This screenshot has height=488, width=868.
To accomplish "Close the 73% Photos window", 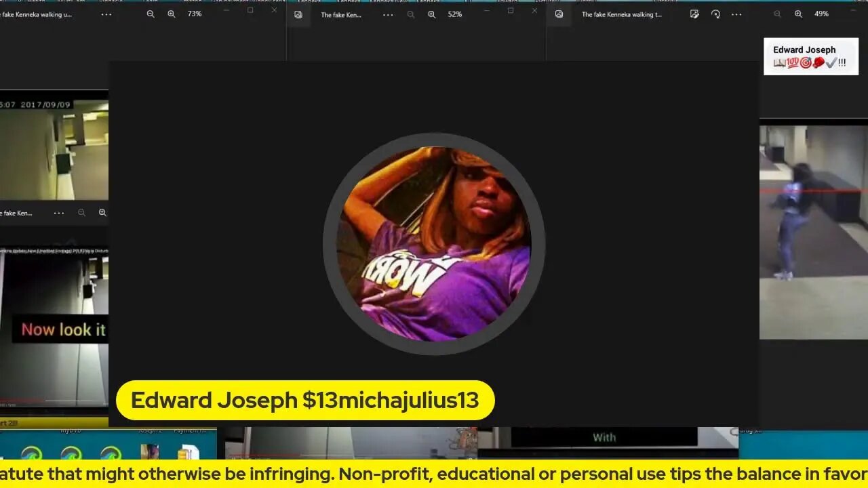I will click(x=274, y=10).
